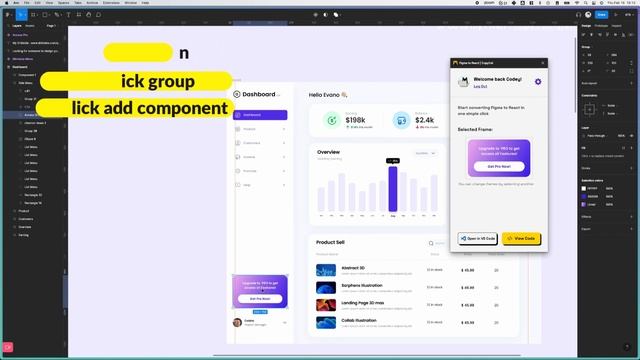Click the Create component icon in top center
The width and height of the screenshot is (640, 360).
[316, 15]
